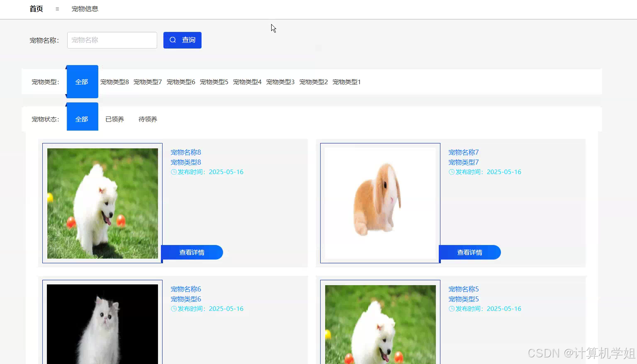Click the 查询 search button
The width and height of the screenshot is (637, 364).
[x=182, y=40]
